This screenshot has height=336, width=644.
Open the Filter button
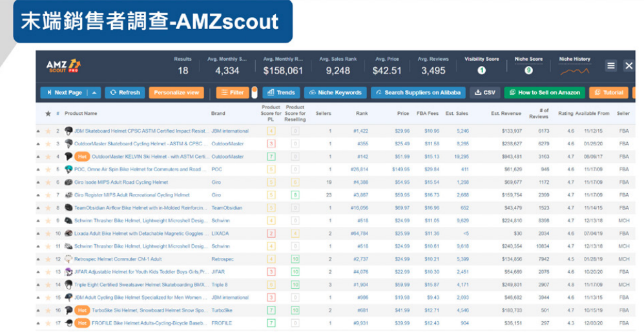(233, 92)
